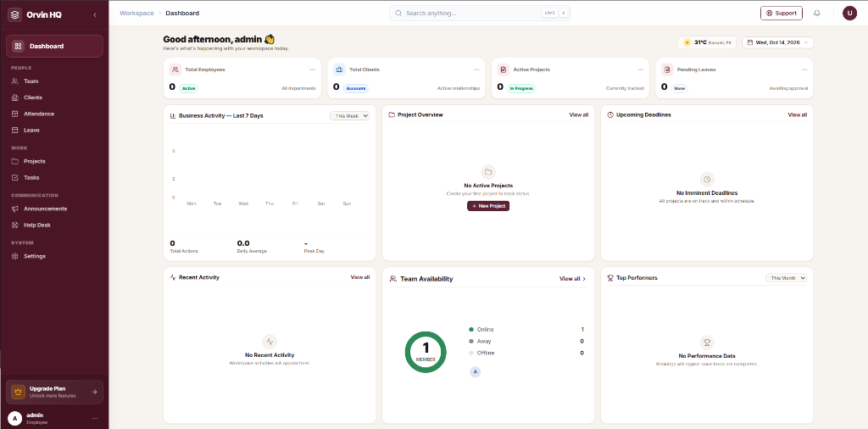Click the activity pulse icon above No Recent Activity
The image size is (868, 429).
pyautogui.click(x=270, y=342)
